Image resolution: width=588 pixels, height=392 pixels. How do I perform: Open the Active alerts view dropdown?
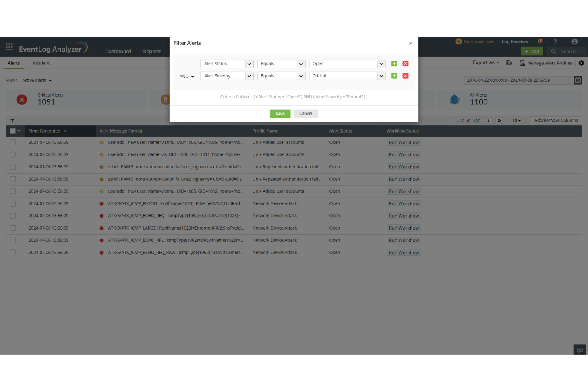pyautogui.click(x=37, y=80)
